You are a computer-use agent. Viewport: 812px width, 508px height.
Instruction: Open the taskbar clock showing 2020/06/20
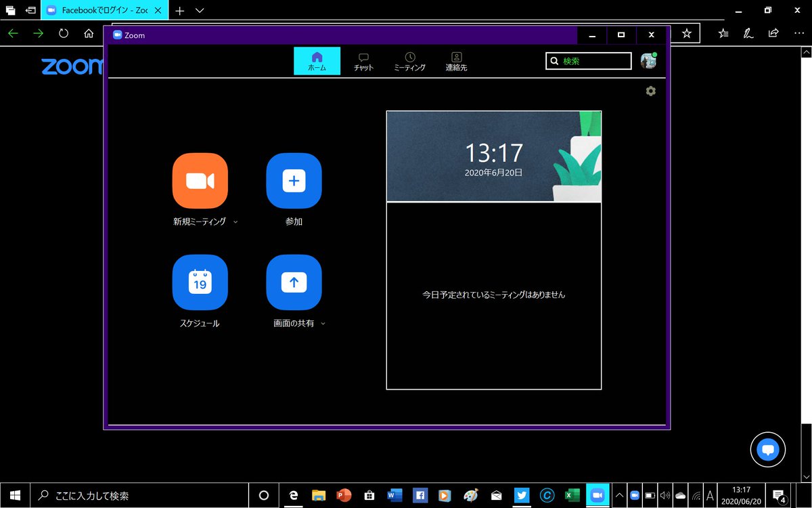(x=742, y=495)
